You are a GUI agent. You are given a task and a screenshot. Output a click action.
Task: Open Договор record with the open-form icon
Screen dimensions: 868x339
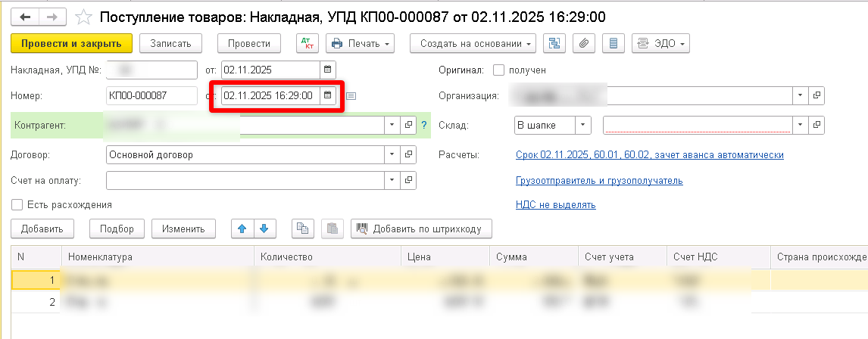[x=408, y=155]
